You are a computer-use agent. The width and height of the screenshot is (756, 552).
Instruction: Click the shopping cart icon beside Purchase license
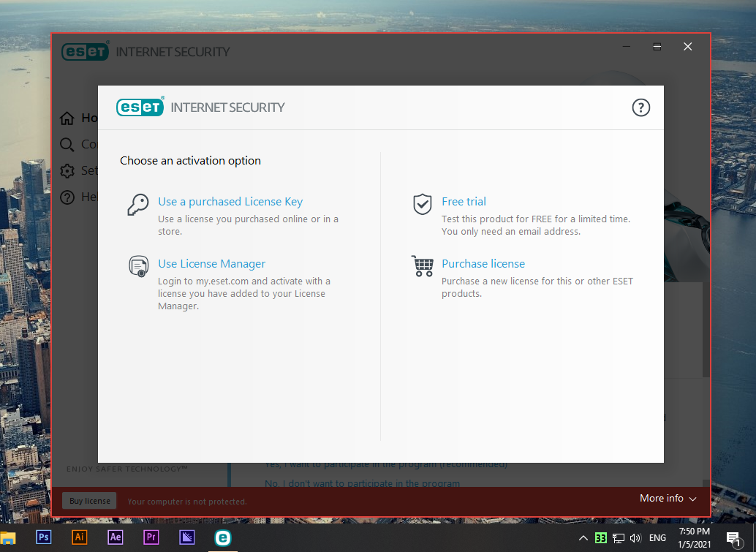[423, 266]
